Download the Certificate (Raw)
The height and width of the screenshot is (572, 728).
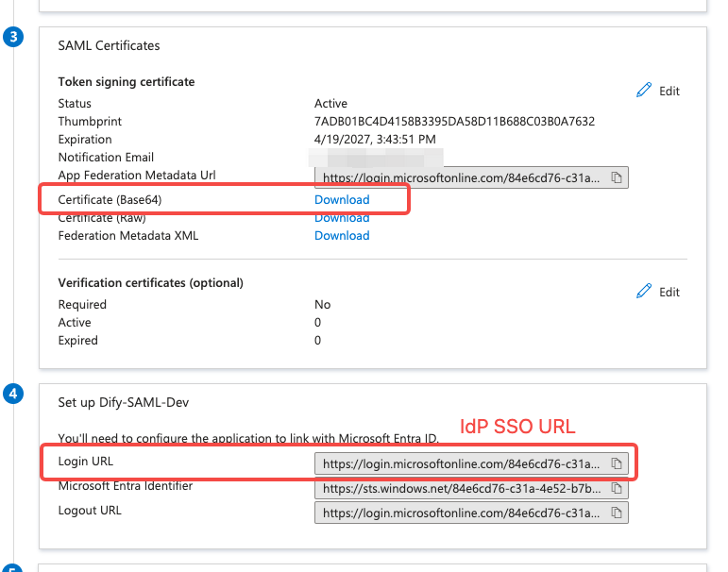point(342,218)
